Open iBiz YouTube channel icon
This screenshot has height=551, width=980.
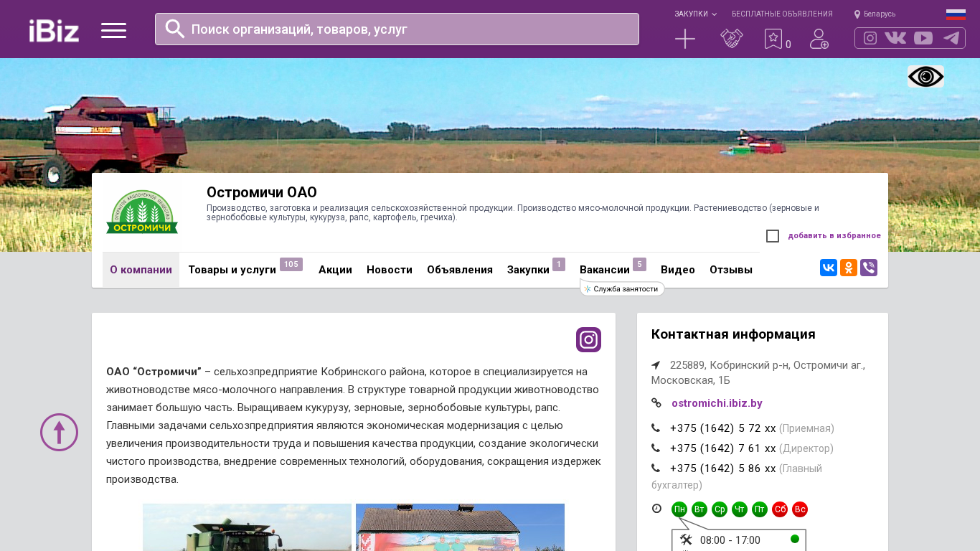point(923,38)
